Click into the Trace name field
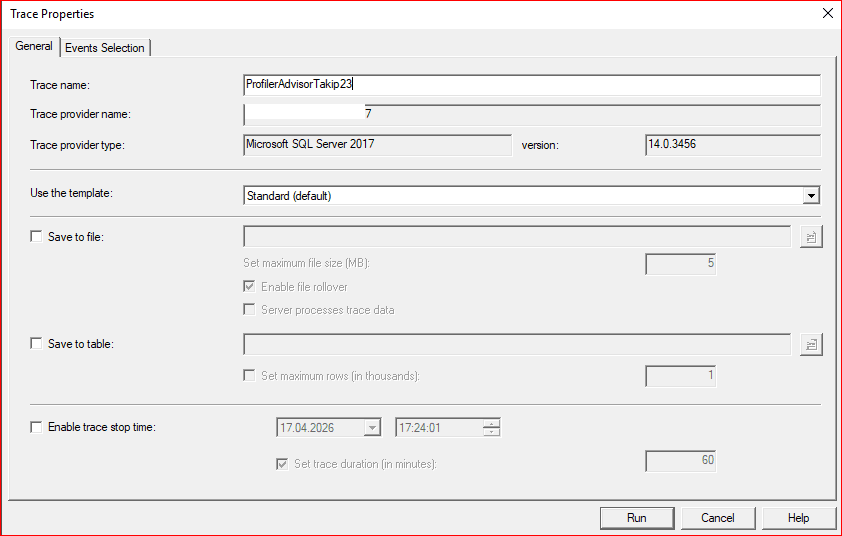This screenshot has width=842, height=536. [x=530, y=85]
